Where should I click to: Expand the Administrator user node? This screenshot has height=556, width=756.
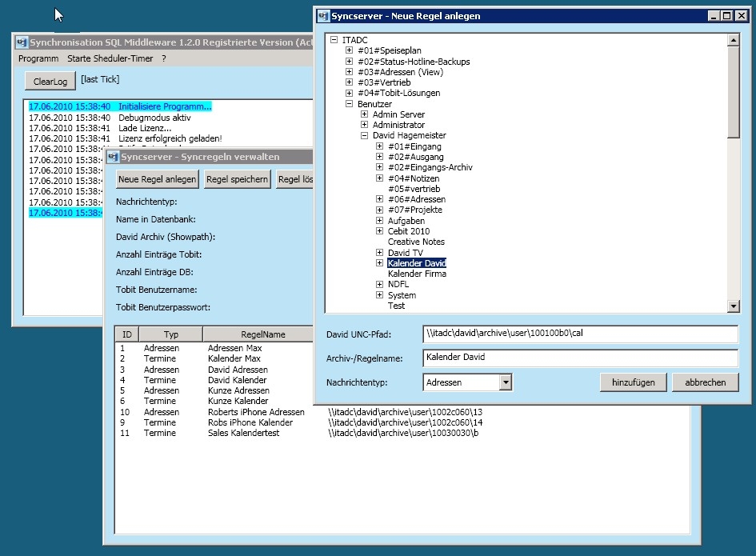pyautogui.click(x=365, y=125)
